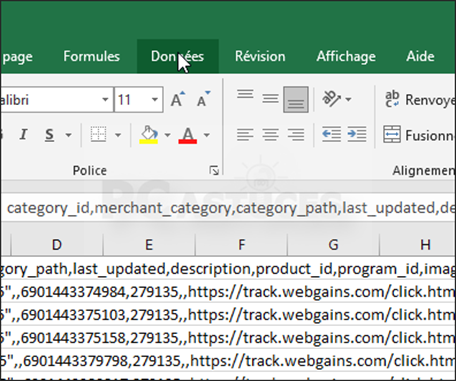
Task: Apply cell borders icon
Action: [98, 135]
